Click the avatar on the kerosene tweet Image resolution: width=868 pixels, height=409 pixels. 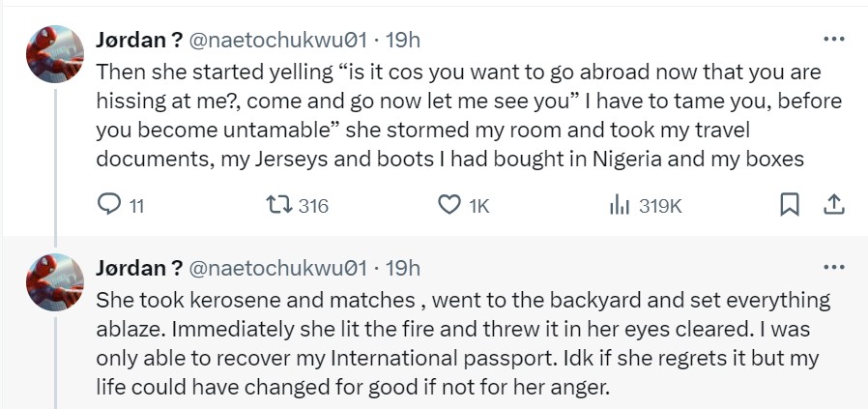pos(54,281)
